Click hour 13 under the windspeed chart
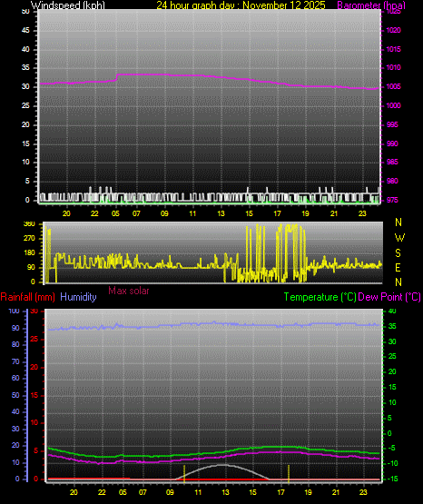This screenshot has width=423, height=504. [x=221, y=213]
